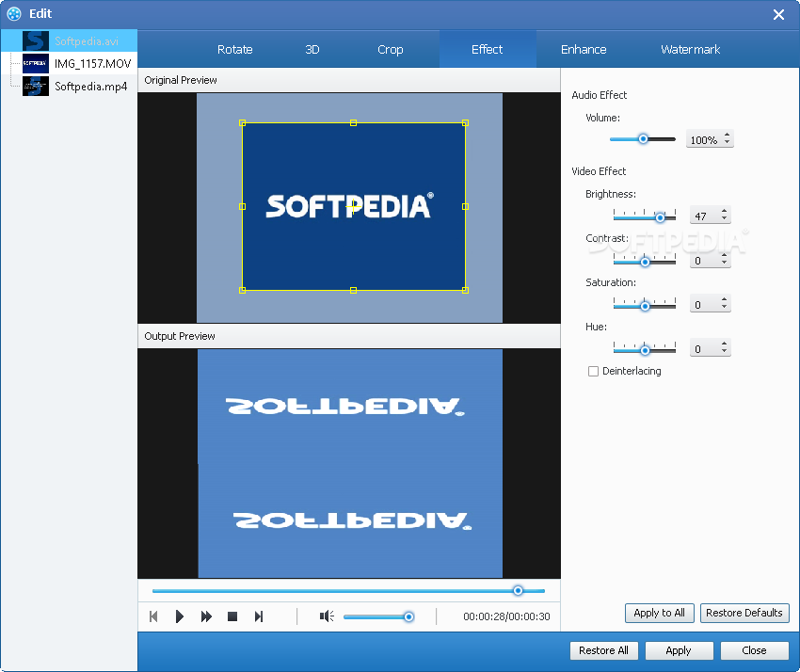Image resolution: width=800 pixels, height=672 pixels.
Task: Click the Output Preview video area
Action: pos(350,463)
